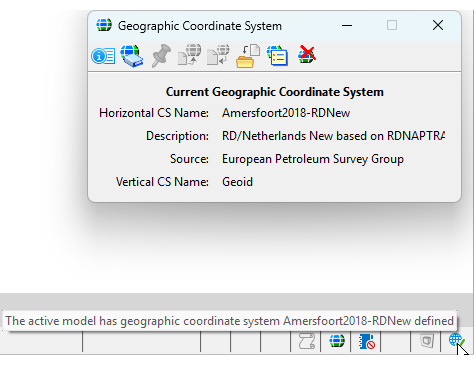
Task: Click the globe icon in dialog title bar
Action: 104,25
